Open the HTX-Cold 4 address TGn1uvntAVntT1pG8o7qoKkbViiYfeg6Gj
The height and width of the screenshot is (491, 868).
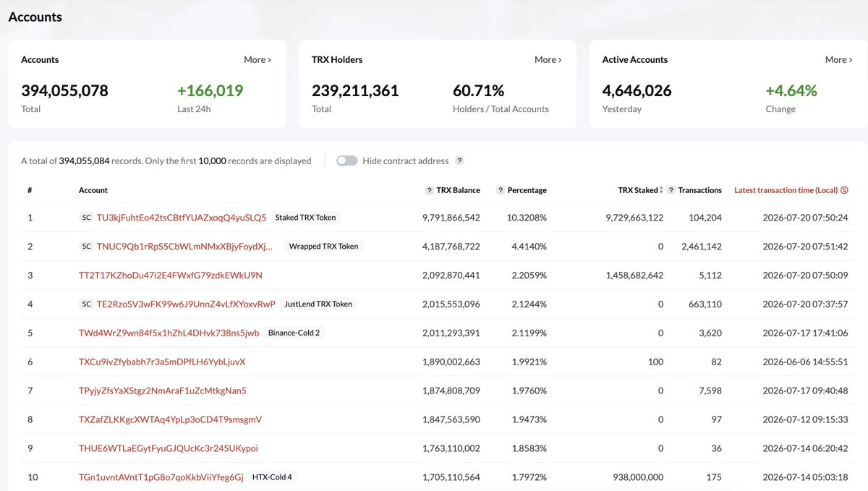[161, 477]
